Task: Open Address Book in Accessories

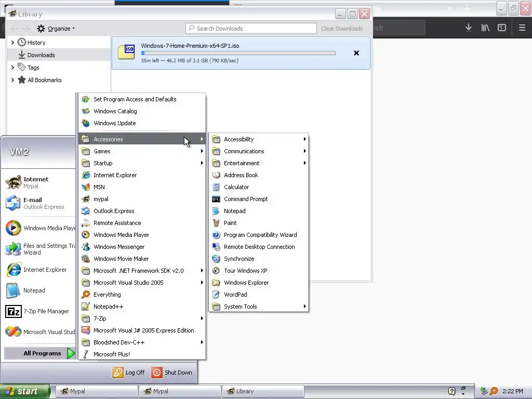Action: coord(258,175)
